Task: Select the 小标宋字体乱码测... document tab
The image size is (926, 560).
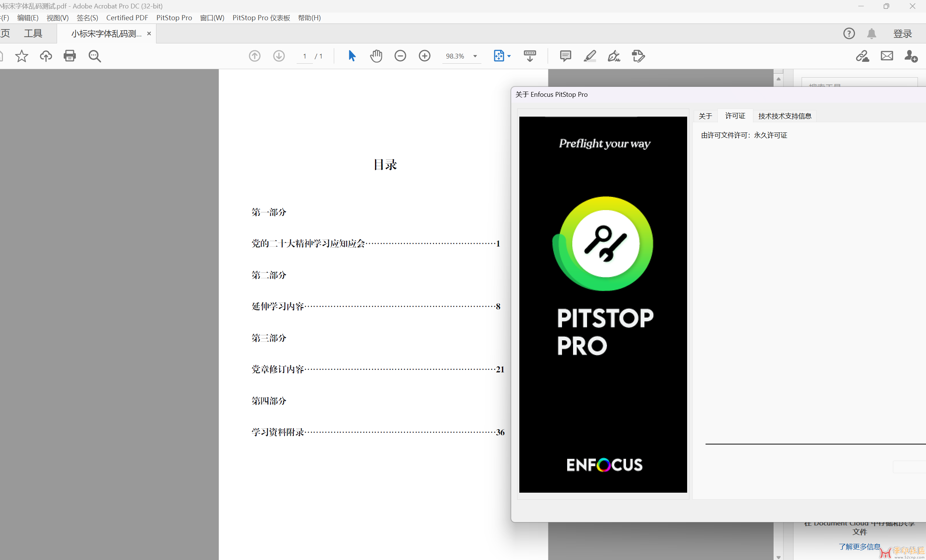Action: [x=106, y=33]
